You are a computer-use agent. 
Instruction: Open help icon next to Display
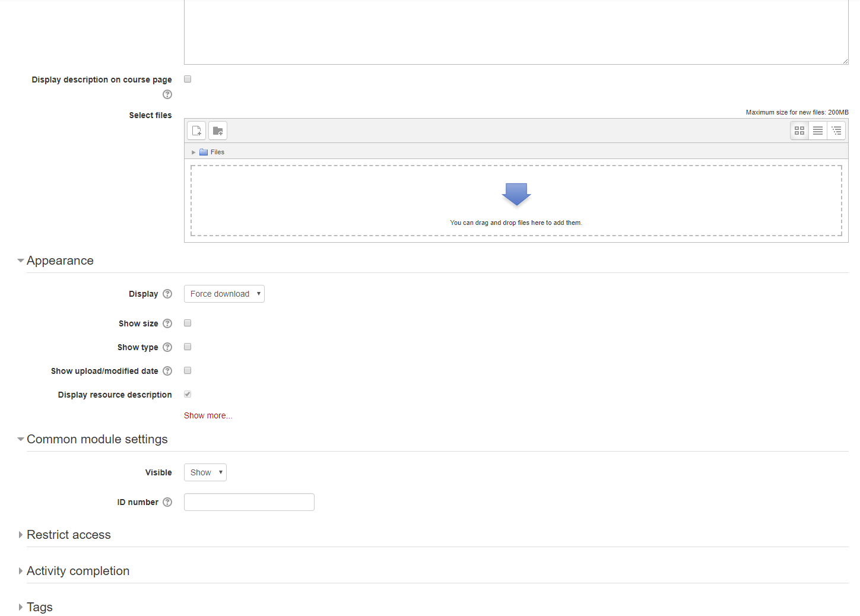click(x=167, y=294)
